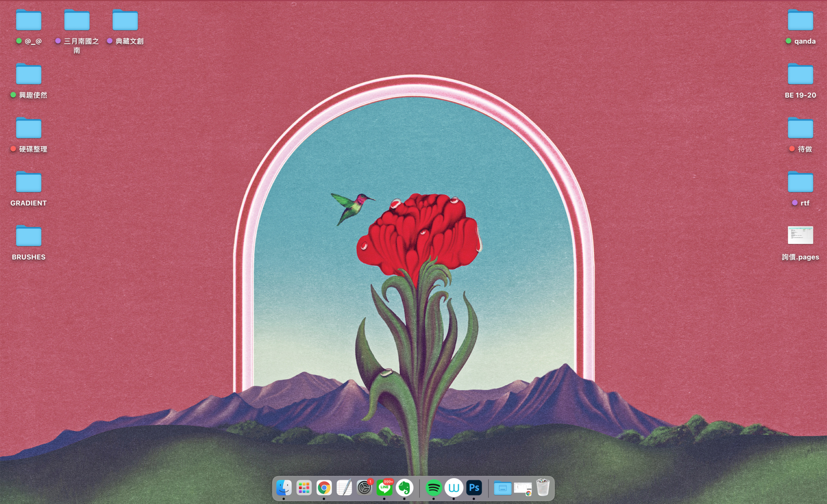The width and height of the screenshot is (827, 504).
Task: Launch Google Chrome from the Dock
Action: [x=324, y=488]
